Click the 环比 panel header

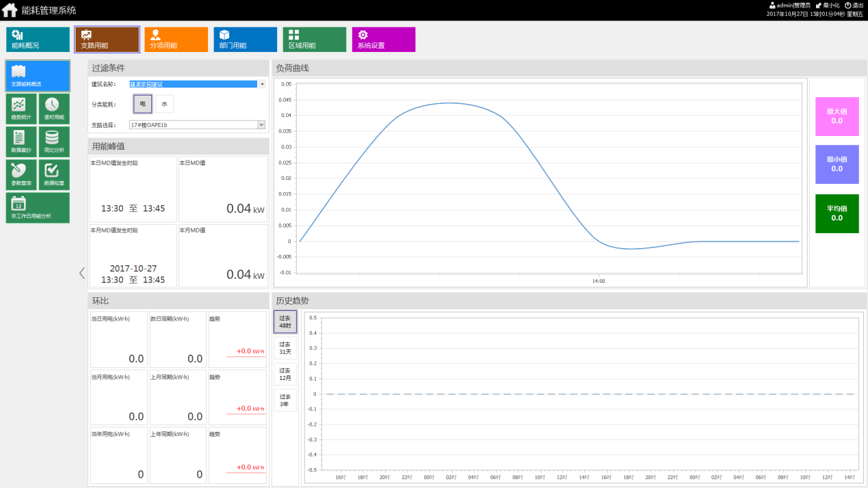[179, 301]
